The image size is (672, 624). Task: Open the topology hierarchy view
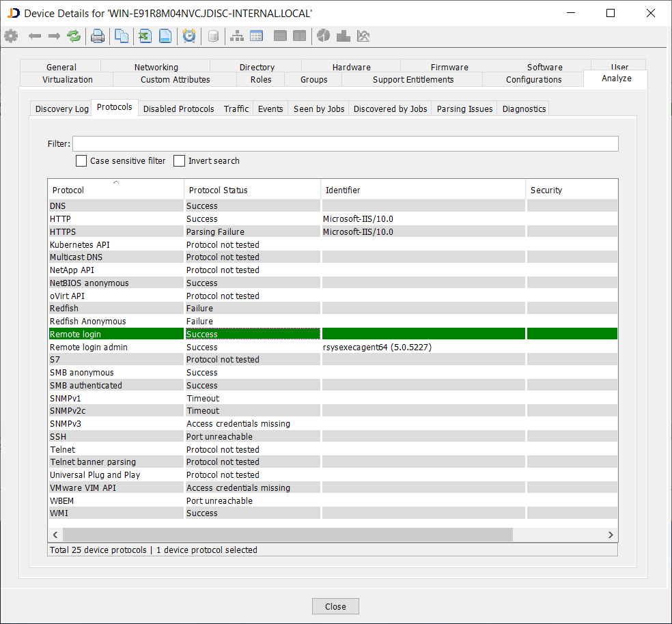pos(237,36)
